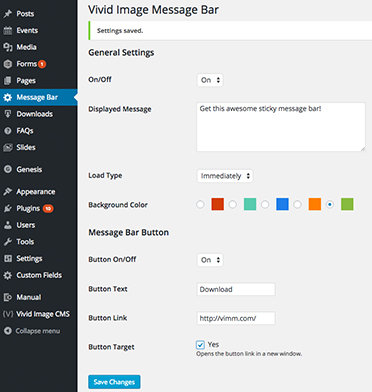This screenshot has width=372, height=392.
Task: Click the Button Text input field
Action: pyautogui.click(x=236, y=289)
